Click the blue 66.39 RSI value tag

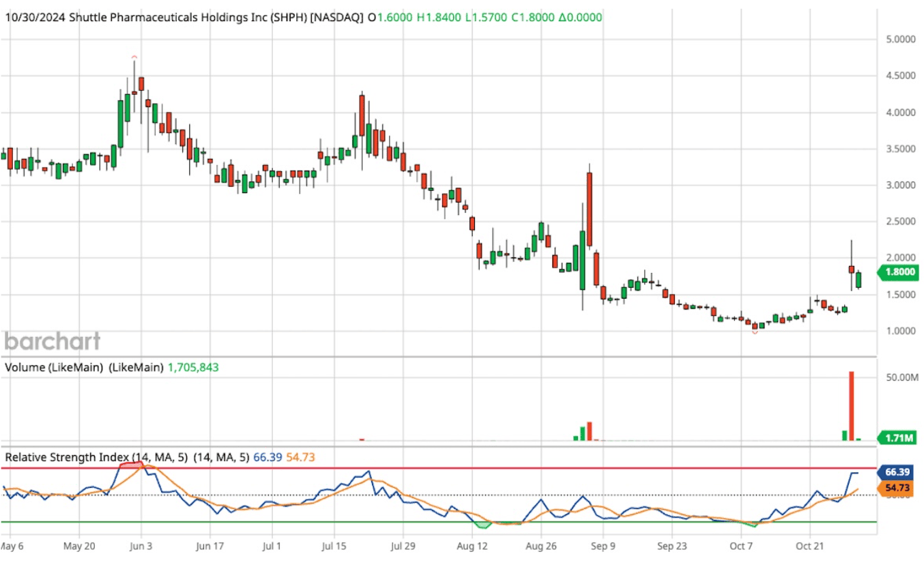tap(899, 471)
